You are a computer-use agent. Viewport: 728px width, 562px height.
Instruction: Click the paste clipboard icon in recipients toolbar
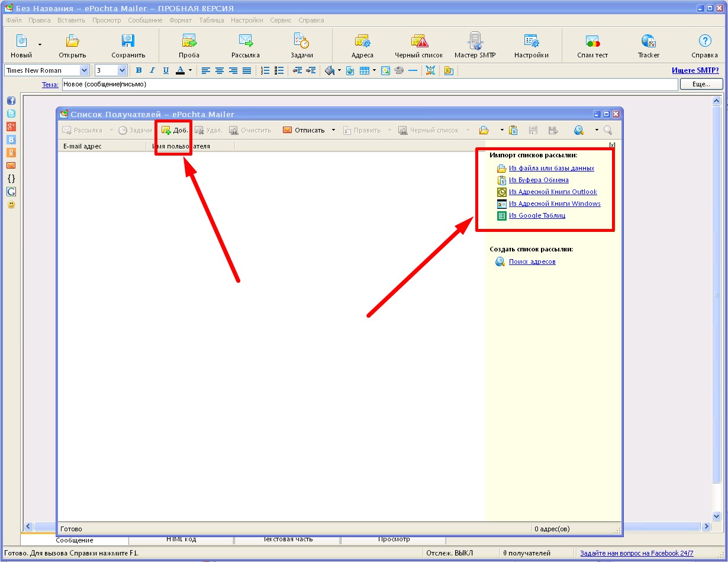514,130
